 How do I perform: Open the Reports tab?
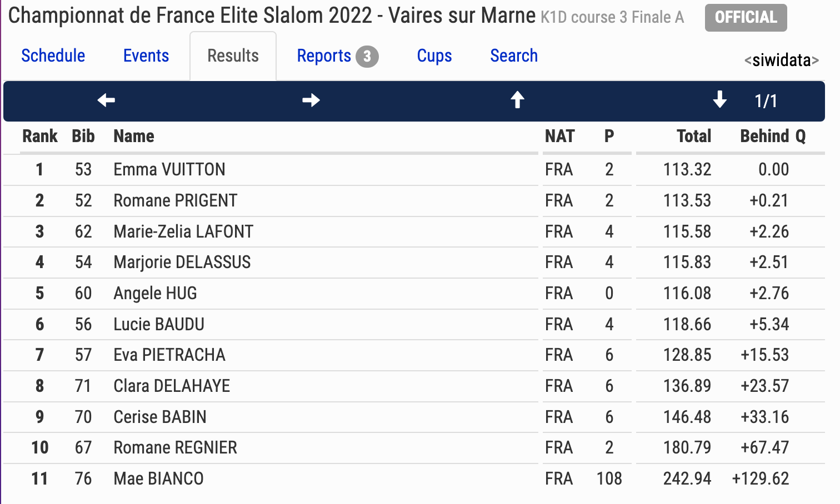(x=324, y=56)
